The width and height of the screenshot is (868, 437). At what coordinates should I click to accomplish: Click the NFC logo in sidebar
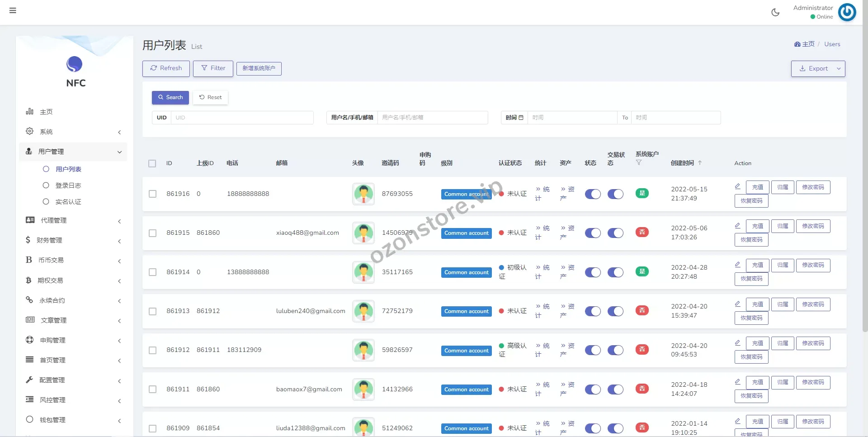pyautogui.click(x=75, y=64)
